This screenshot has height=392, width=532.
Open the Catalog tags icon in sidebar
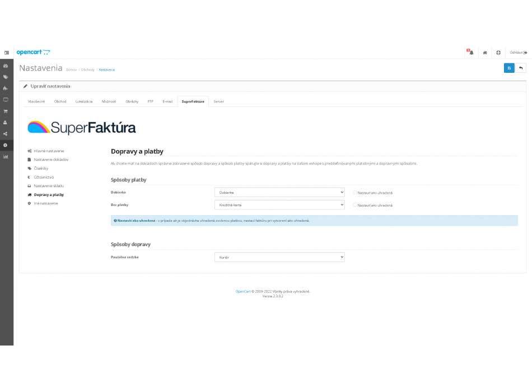coord(6,77)
